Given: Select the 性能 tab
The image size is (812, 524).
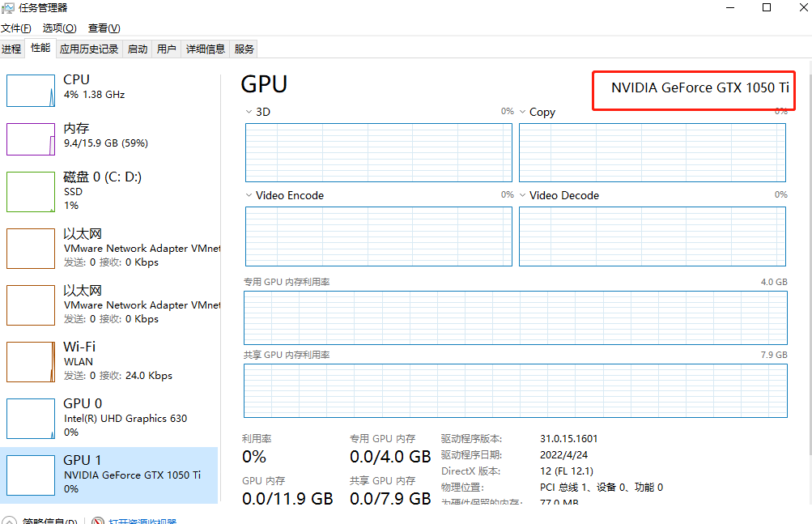Looking at the screenshot, I should click(40, 48).
